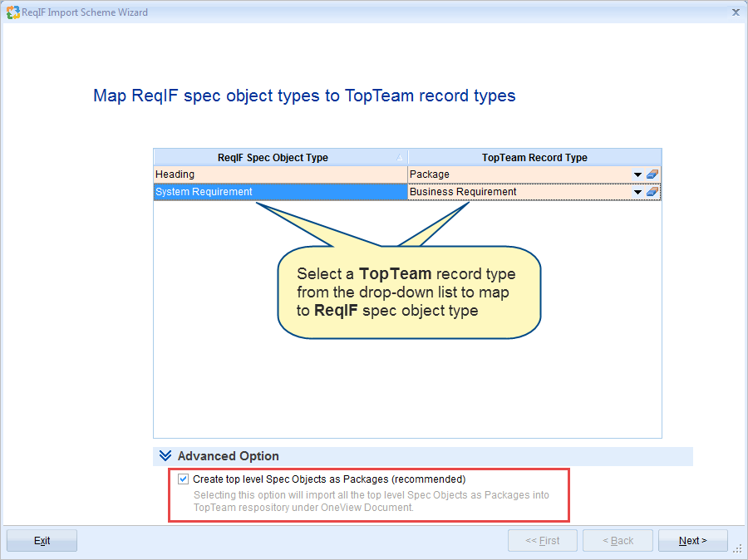The image size is (748, 560).
Task: Close the ReqIF Import Scheme Wizard window
Action: (736, 12)
